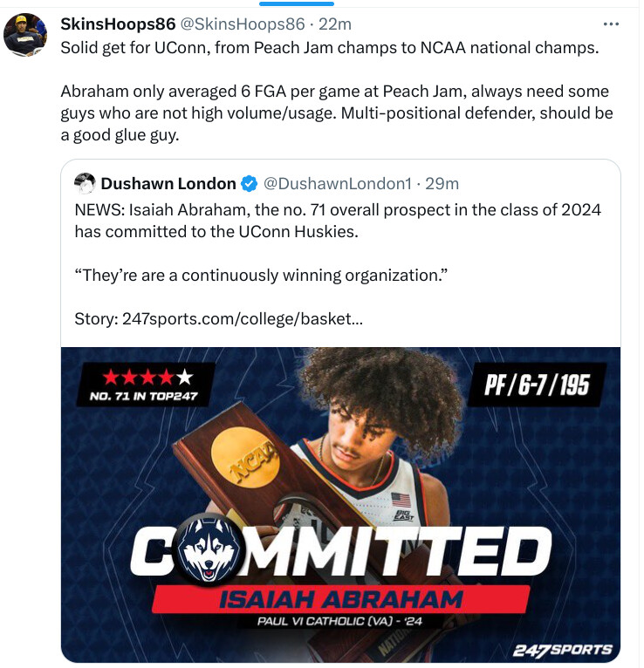
Task: Open the 22m timestamp of the tweet
Action: pyautogui.click(x=334, y=24)
